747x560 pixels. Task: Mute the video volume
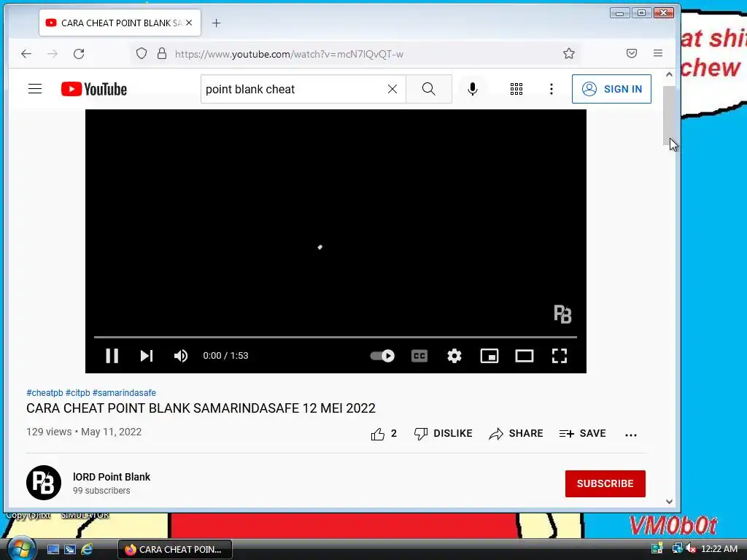181,356
